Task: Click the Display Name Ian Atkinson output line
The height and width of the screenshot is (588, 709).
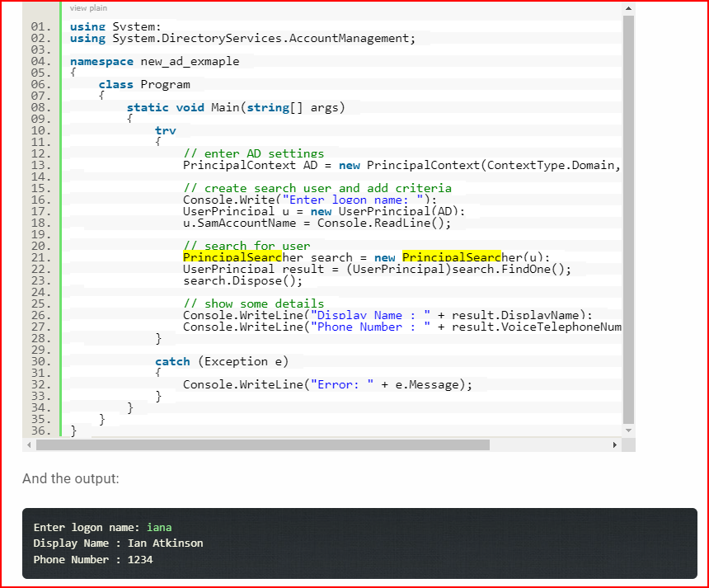Action: point(118,543)
